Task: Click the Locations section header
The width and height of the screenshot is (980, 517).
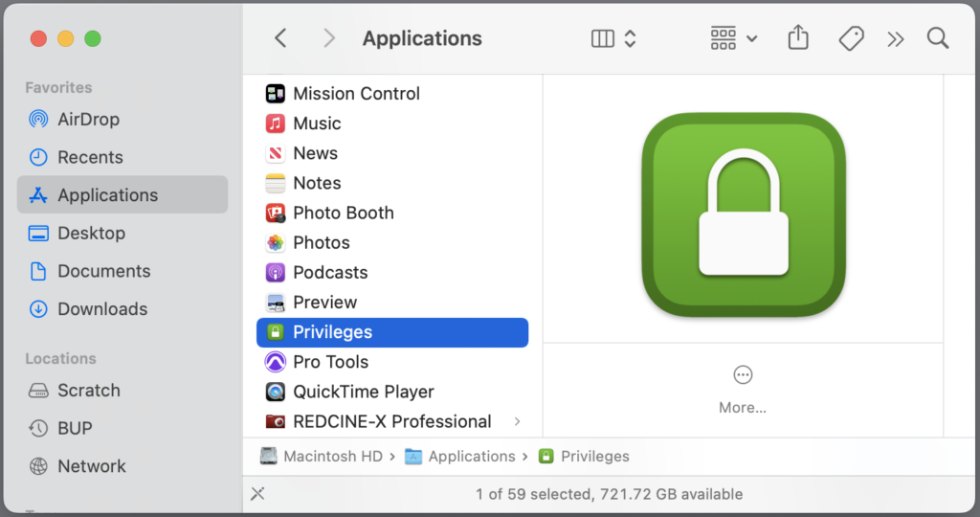Action: click(60, 359)
